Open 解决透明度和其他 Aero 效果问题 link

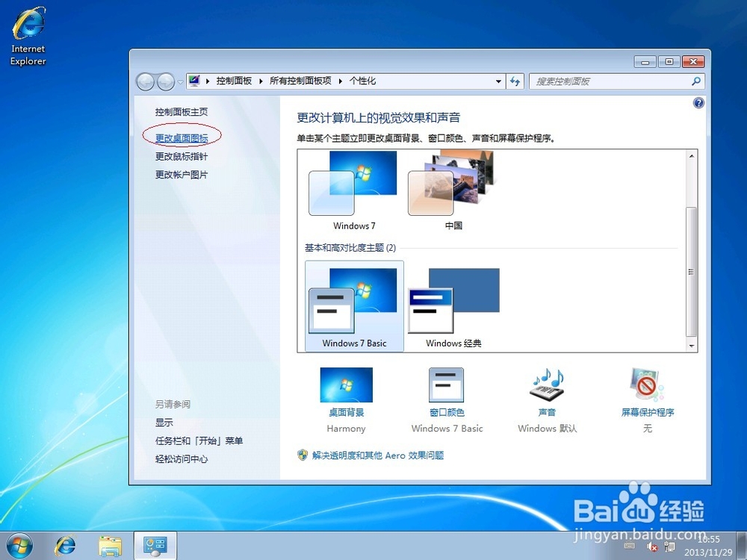(x=378, y=455)
